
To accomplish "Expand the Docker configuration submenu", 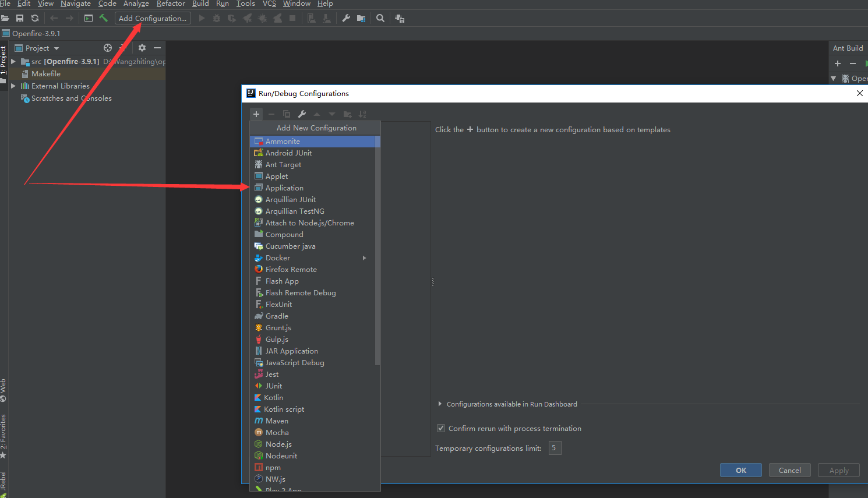I will pyautogui.click(x=364, y=257).
